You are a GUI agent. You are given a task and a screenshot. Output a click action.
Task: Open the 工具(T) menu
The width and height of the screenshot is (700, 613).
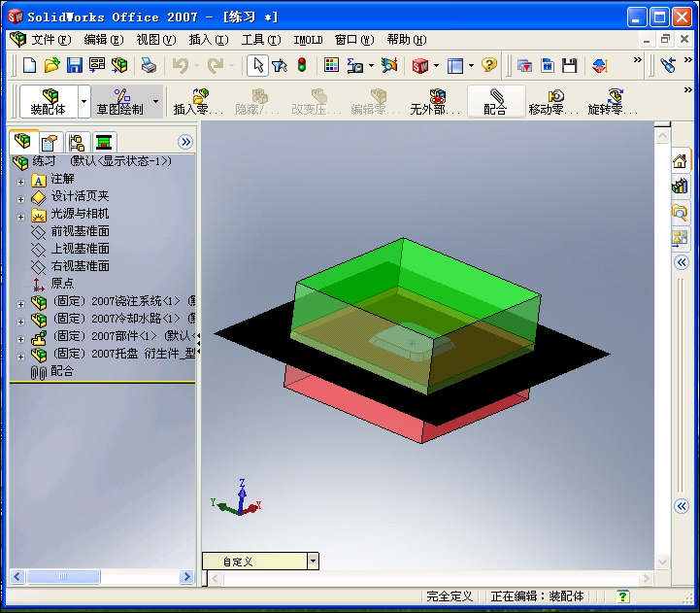(x=261, y=40)
